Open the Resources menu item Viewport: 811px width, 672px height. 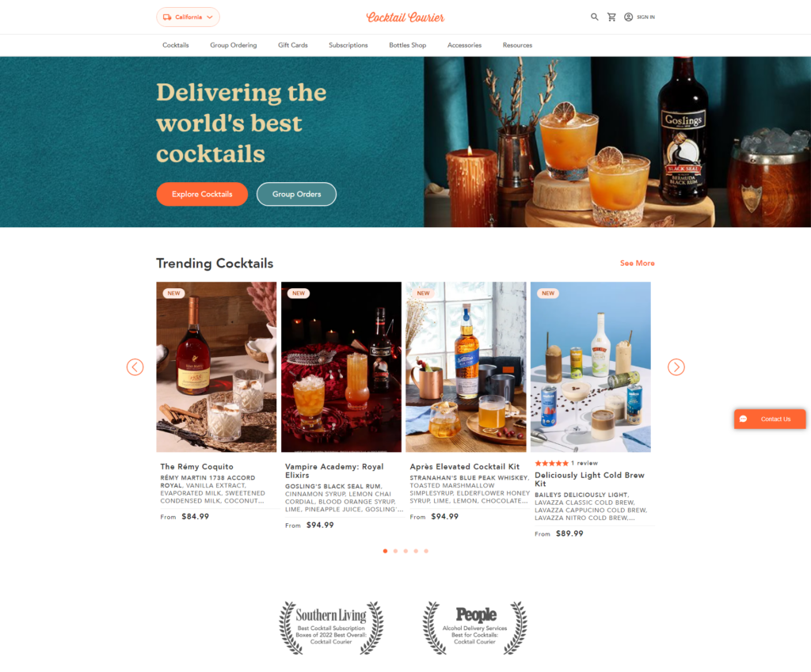click(x=517, y=45)
